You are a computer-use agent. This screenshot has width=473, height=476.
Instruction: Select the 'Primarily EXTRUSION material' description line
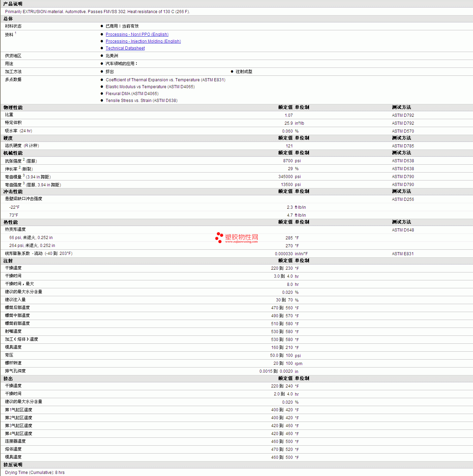click(x=97, y=12)
